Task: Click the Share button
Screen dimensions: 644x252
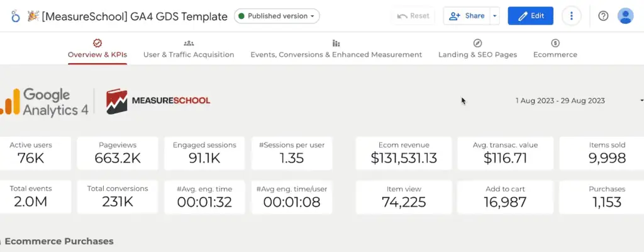Action: pos(467,16)
